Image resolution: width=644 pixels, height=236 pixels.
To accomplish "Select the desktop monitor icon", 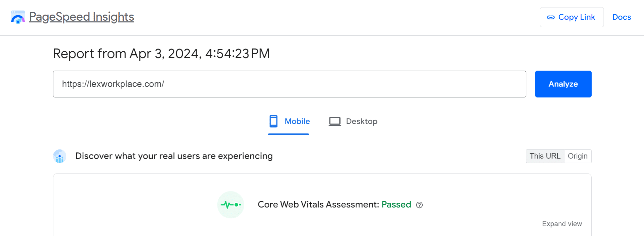I will [x=335, y=121].
